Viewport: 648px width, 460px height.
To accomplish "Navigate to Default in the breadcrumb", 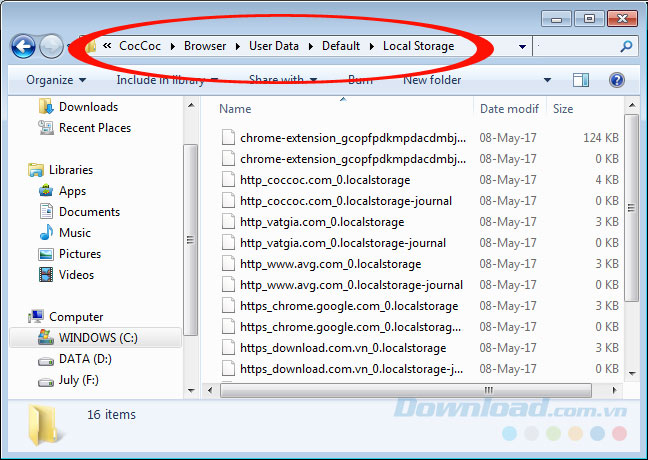I will (x=341, y=46).
